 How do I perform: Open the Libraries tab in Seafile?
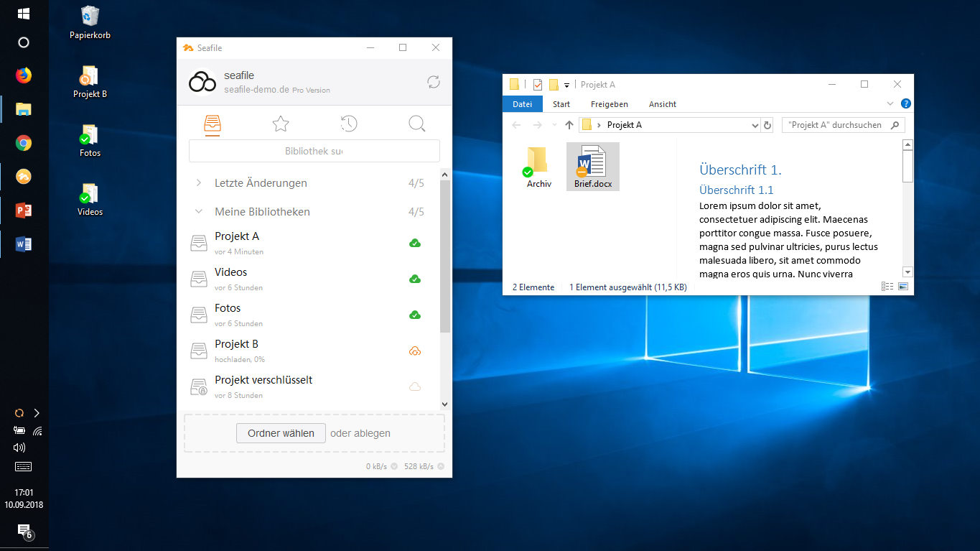click(x=212, y=124)
